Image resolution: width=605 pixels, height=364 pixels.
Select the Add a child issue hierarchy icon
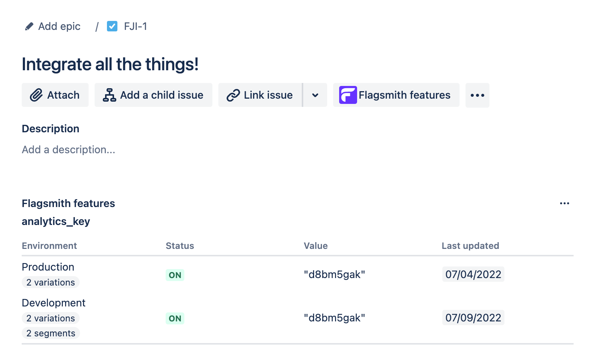coord(108,95)
